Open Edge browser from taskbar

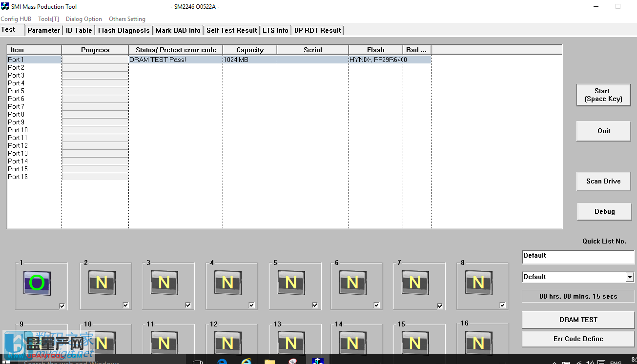(x=223, y=362)
